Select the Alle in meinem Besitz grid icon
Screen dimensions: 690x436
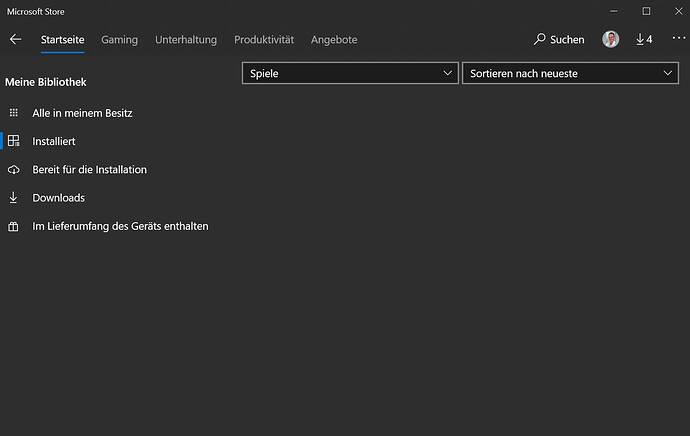(x=13, y=113)
